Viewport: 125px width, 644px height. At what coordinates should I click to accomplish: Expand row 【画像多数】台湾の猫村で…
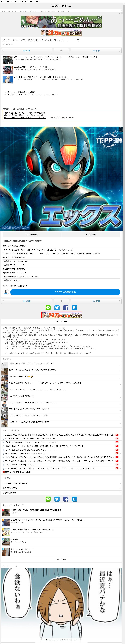[61, 424]
